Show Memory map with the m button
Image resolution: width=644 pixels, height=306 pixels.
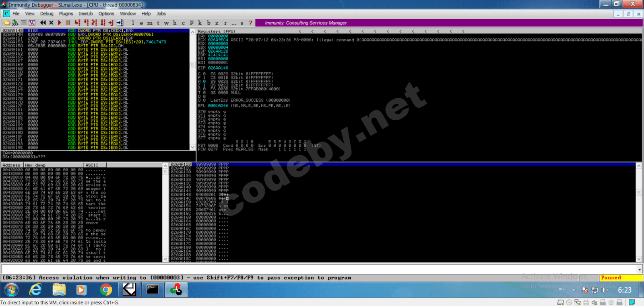150,23
